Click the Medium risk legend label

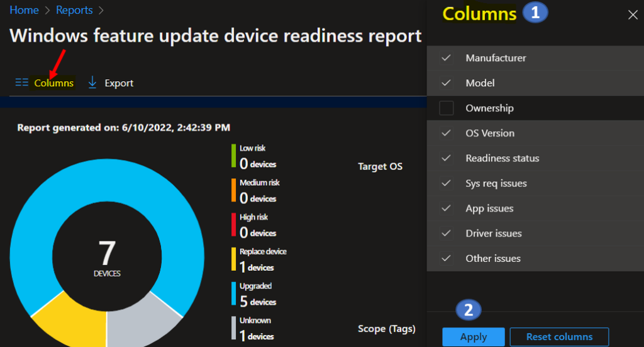click(x=260, y=183)
